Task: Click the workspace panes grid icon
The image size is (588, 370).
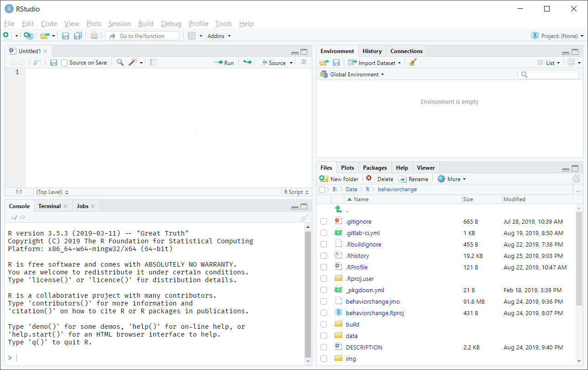Action: coord(192,36)
